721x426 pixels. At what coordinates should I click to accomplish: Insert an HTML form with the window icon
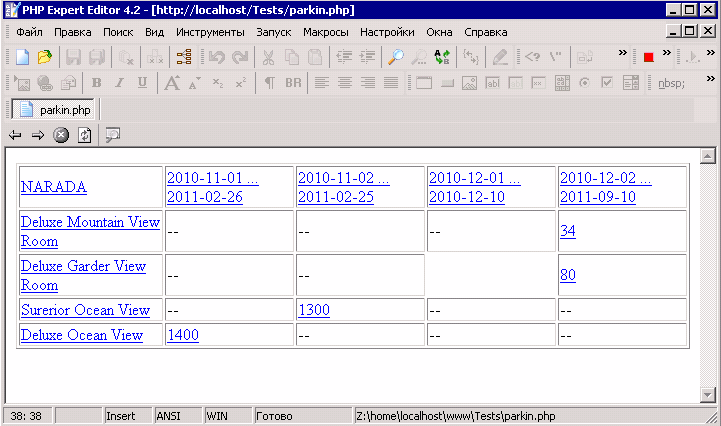click(x=424, y=83)
